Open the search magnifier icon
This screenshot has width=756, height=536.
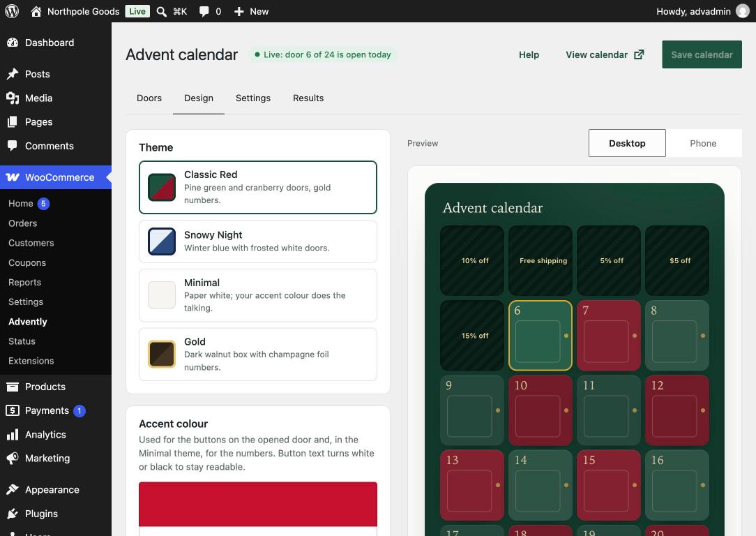point(162,12)
